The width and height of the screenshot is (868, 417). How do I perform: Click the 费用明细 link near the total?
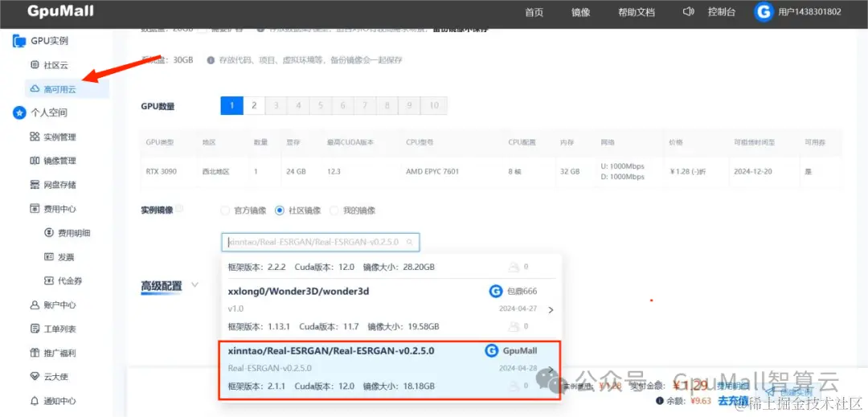[x=734, y=386]
